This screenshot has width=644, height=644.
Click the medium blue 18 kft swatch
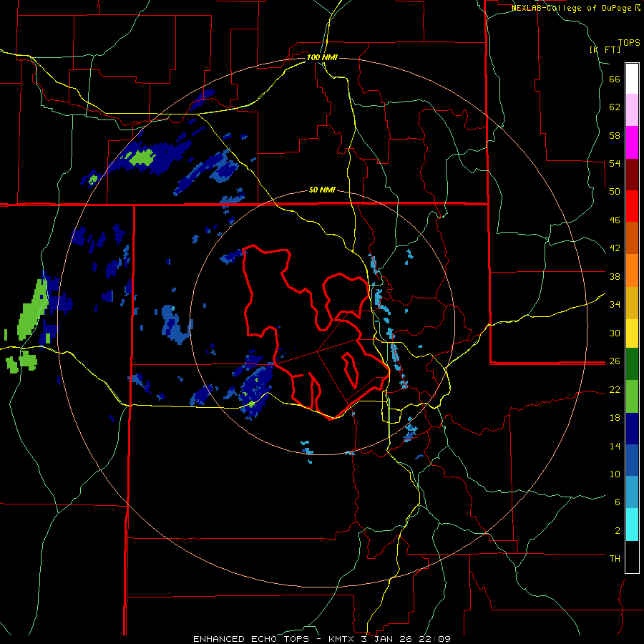[x=632, y=460]
